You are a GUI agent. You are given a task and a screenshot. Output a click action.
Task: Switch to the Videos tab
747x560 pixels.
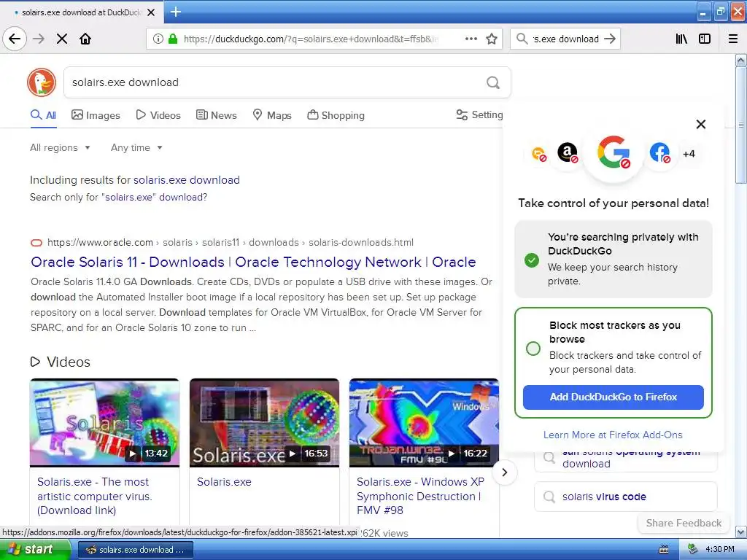click(x=158, y=115)
